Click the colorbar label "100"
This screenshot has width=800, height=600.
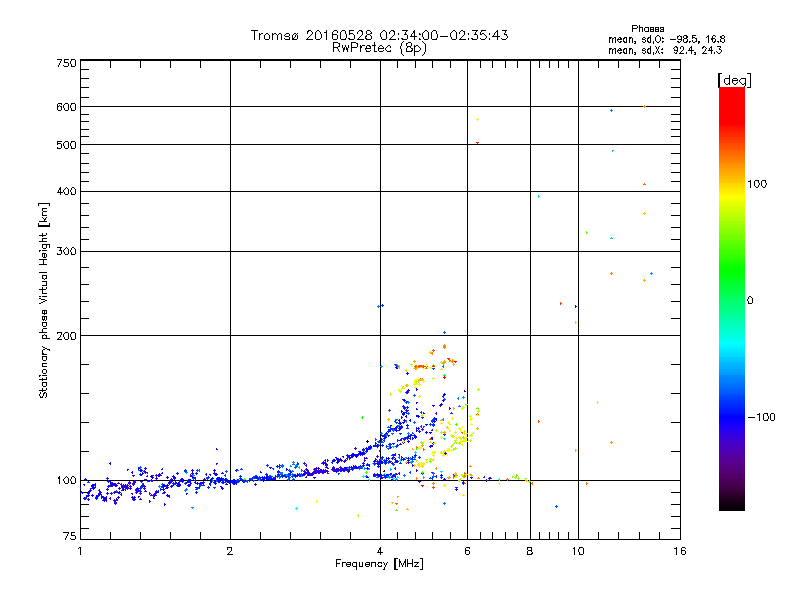tap(757, 184)
